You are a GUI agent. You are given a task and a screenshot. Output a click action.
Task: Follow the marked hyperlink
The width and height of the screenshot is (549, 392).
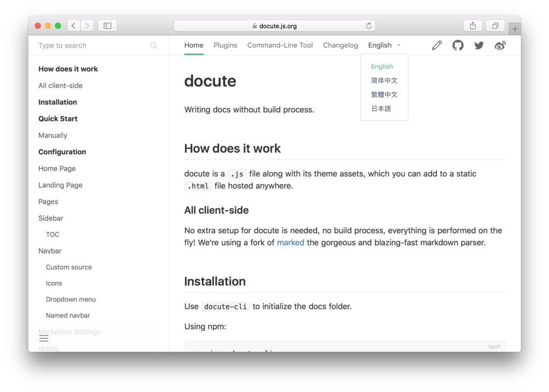coord(291,242)
